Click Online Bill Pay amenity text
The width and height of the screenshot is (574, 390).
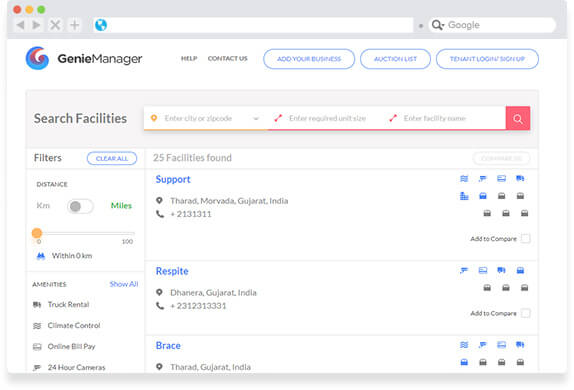[71, 346]
